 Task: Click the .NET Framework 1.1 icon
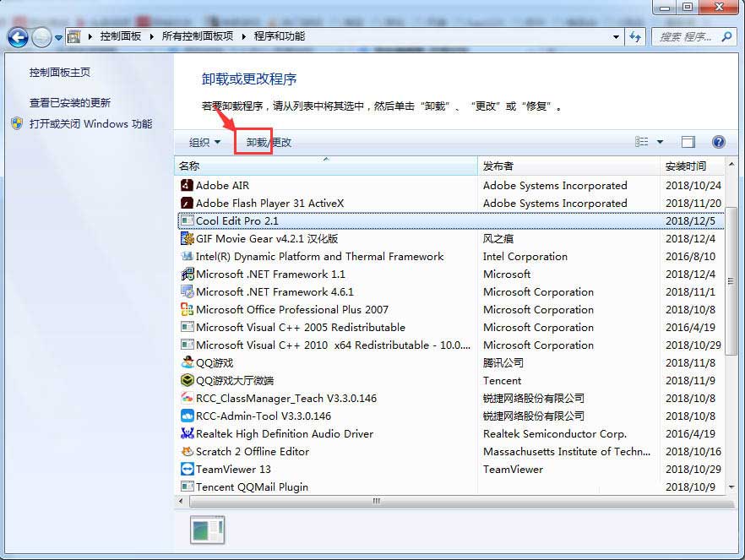tap(188, 274)
